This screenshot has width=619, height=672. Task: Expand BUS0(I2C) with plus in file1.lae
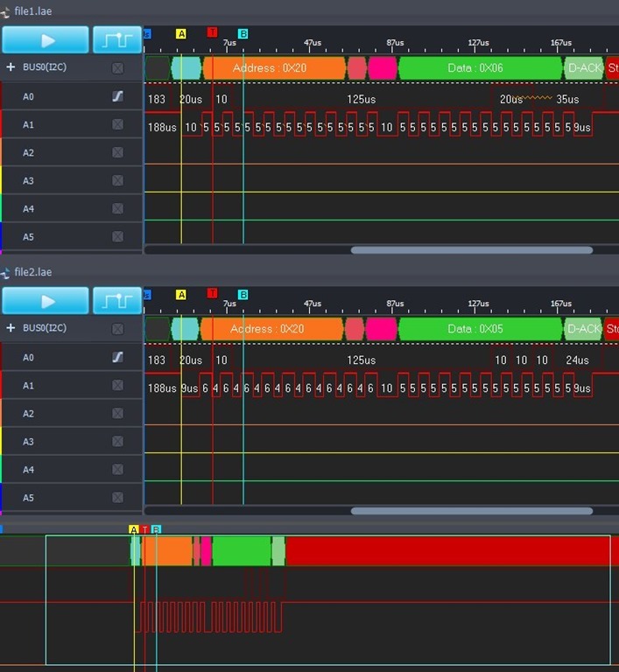pyautogui.click(x=11, y=67)
